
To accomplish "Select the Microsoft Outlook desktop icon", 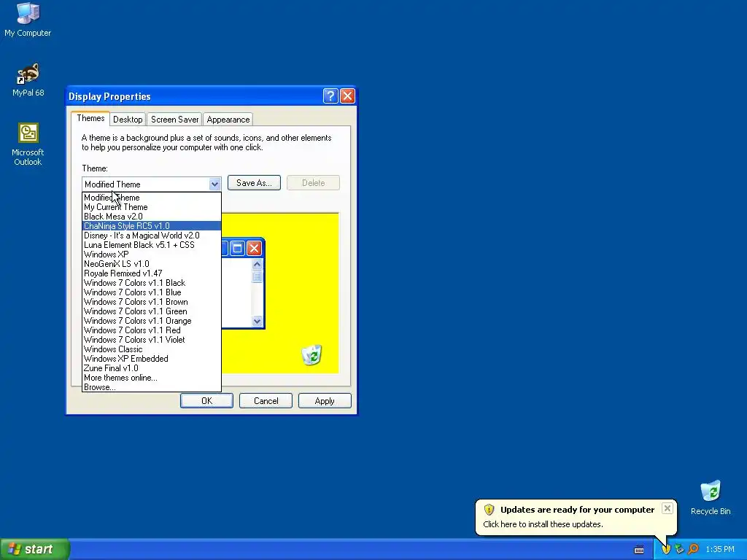I will (28, 144).
